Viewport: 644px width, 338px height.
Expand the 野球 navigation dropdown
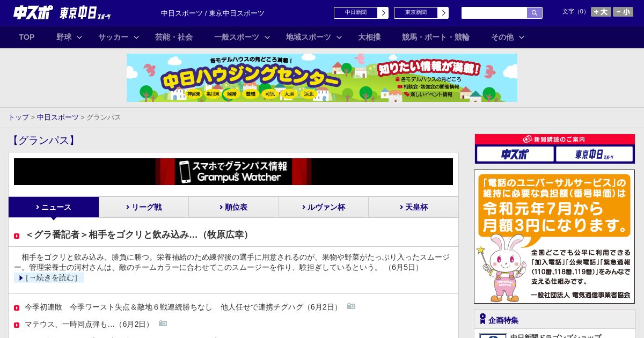click(x=69, y=37)
